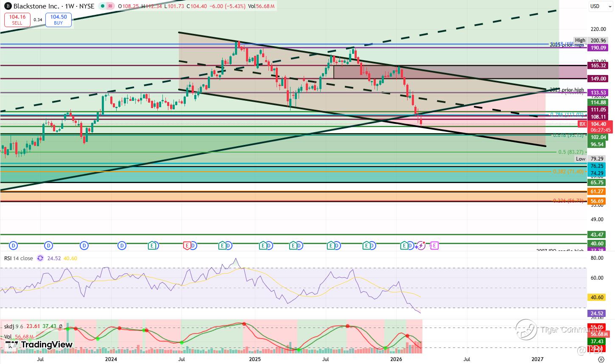Screen dimensions: 615x364
Task: Click the 133.53 purple price label
Action: click(x=598, y=92)
